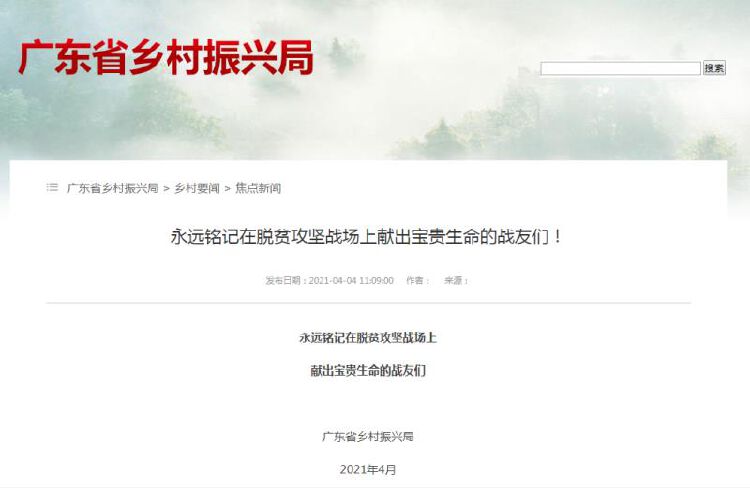The image size is (750, 490).
Task: Click the 搜索 search button
Action: (714, 68)
